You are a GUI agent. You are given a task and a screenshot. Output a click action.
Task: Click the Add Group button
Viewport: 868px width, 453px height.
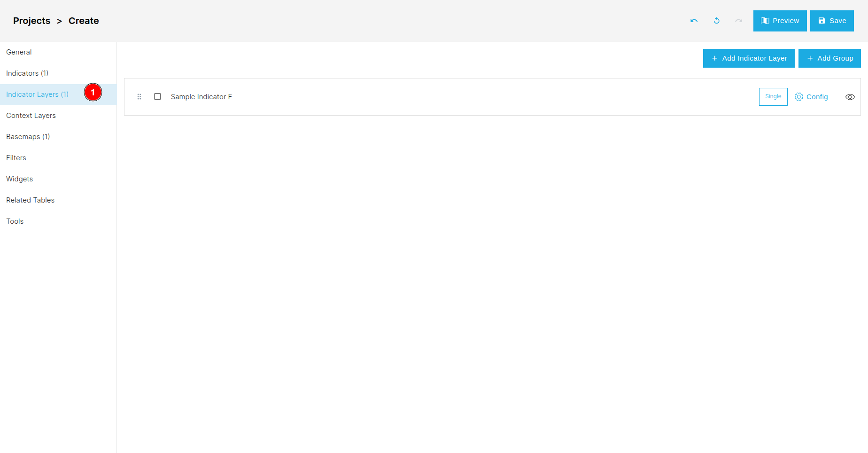tap(829, 58)
